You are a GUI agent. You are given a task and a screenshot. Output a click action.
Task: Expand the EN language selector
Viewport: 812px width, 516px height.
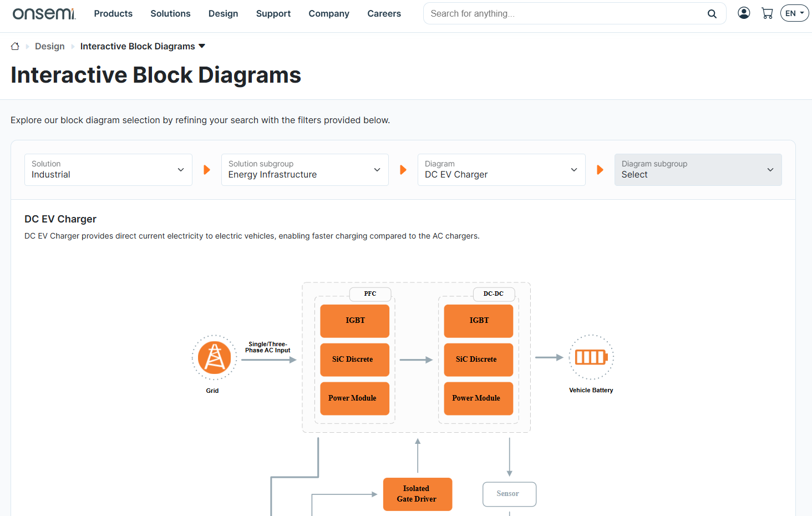pyautogui.click(x=794, y=13)
